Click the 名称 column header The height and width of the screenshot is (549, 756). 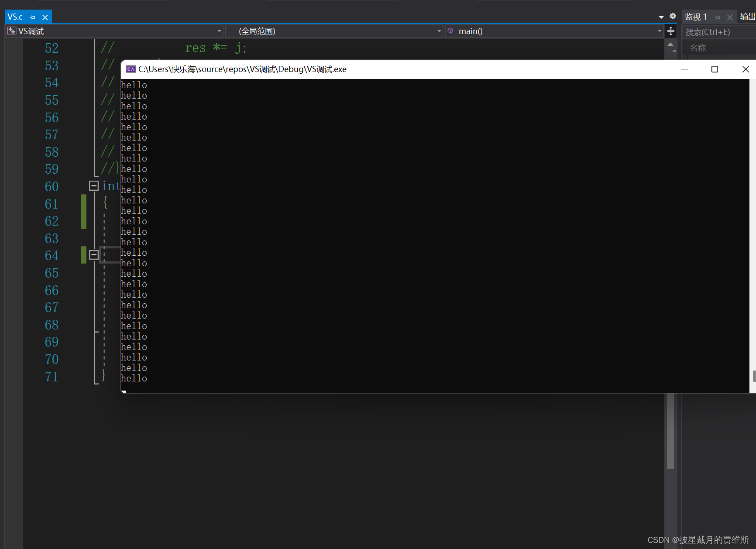(698, 48)
